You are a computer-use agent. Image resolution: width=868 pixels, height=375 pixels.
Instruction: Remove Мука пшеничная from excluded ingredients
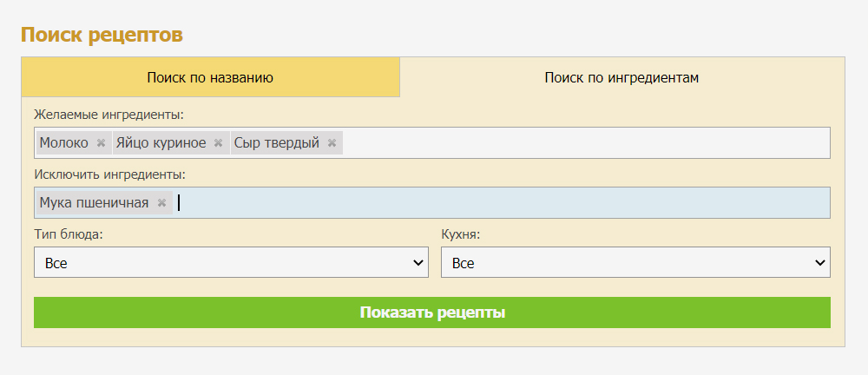tap(161, 203)
